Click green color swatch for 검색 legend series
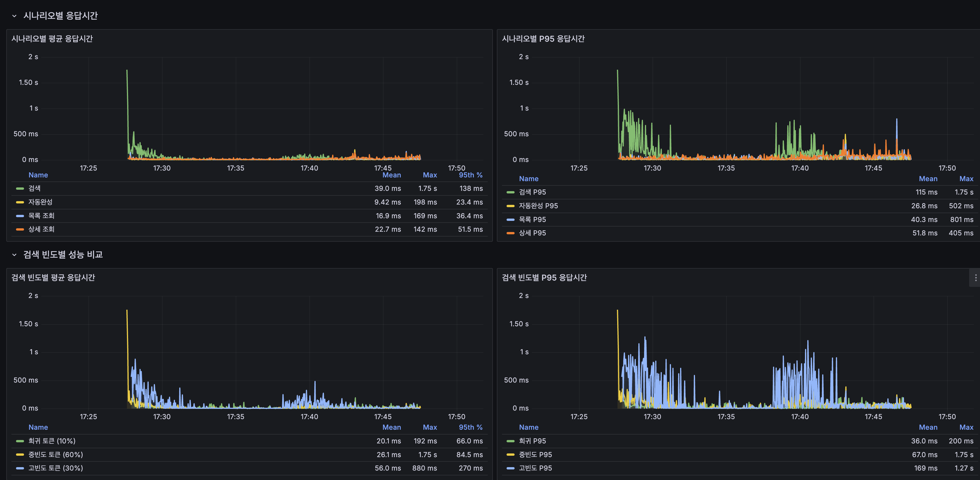 click(20, 189)
